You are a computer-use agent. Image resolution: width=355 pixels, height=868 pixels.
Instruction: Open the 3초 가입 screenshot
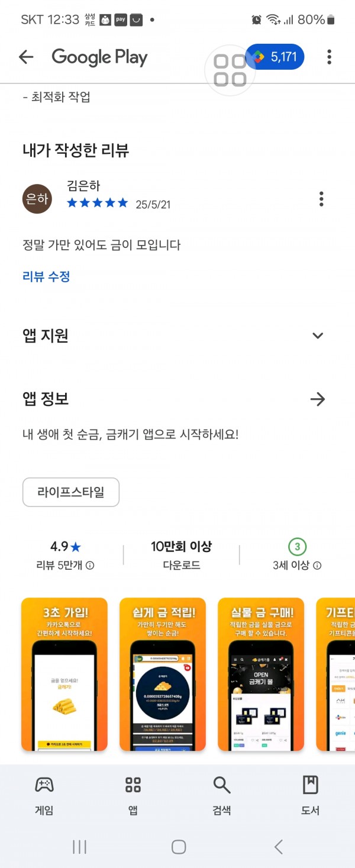[x=64, y=675]
